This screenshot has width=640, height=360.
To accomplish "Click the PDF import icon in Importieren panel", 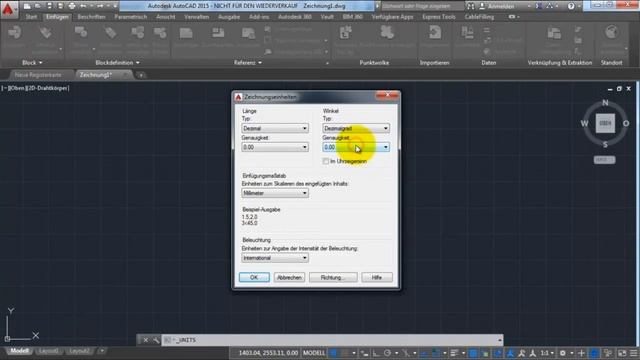I will (x=435, y=33).
